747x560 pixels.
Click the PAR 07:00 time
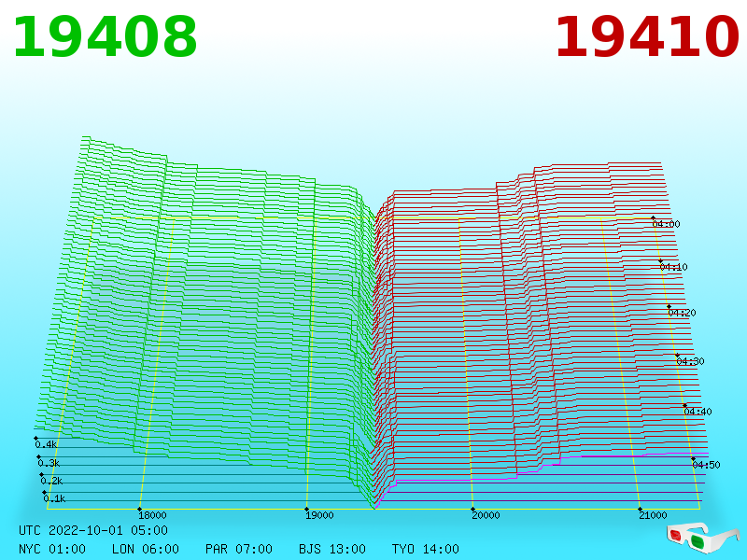239,549
